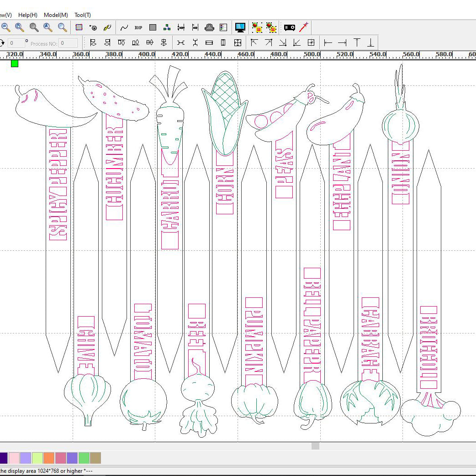Open the Tool(T) menu
The width and height of the screenshot is (476, 476).
[x=83, y=15]
